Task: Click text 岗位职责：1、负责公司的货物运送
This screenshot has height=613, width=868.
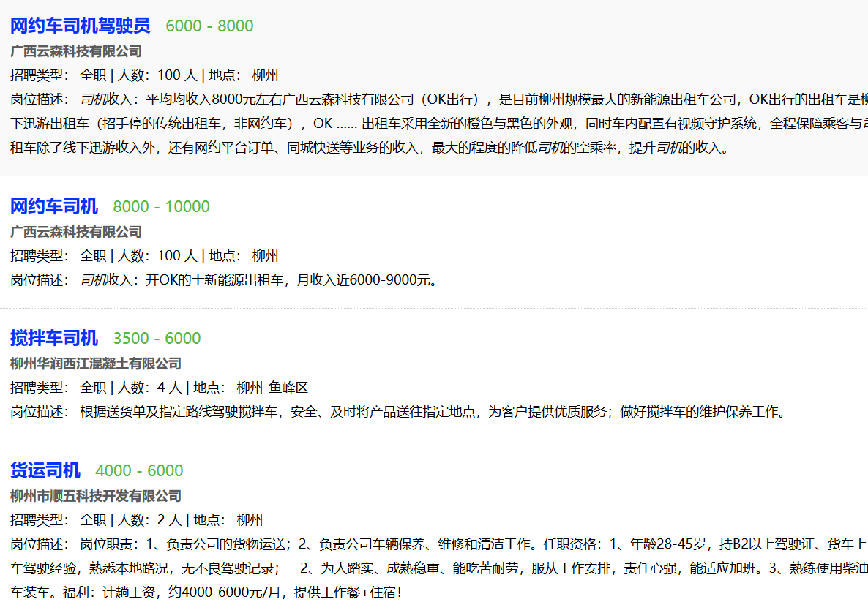Action: 183,544
